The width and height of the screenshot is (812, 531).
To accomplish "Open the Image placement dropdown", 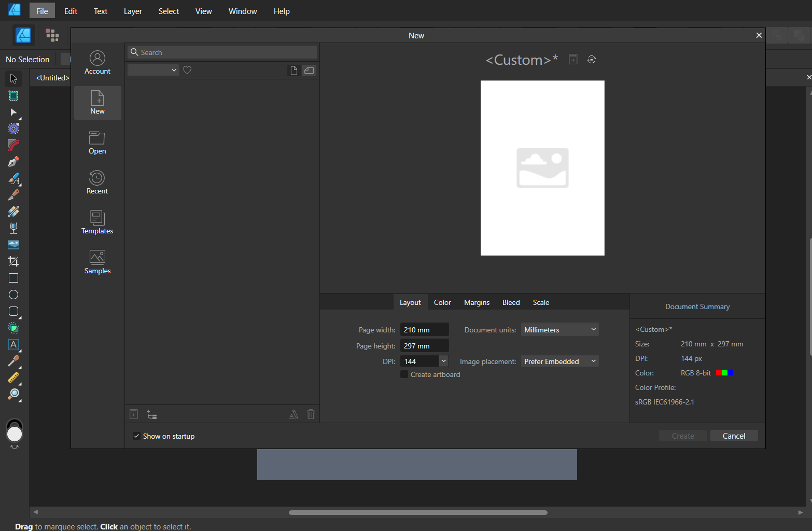I will click(560, 361).
